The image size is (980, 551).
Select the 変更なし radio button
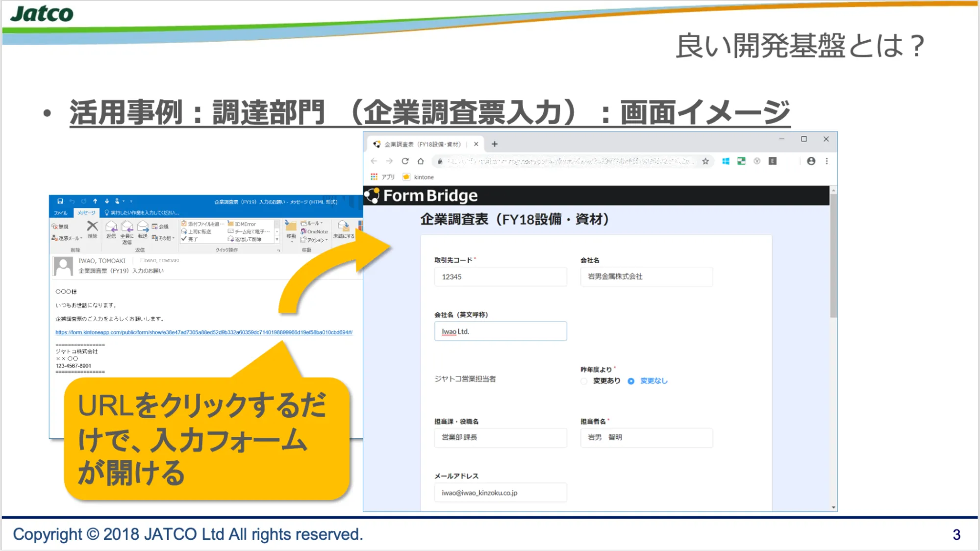point(631,381)
